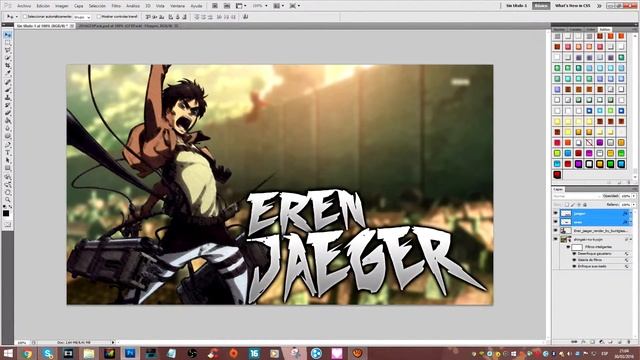Toggle Mostrar controles transf. checkbox
640x360 pixels.
click(x=98, y=17)
